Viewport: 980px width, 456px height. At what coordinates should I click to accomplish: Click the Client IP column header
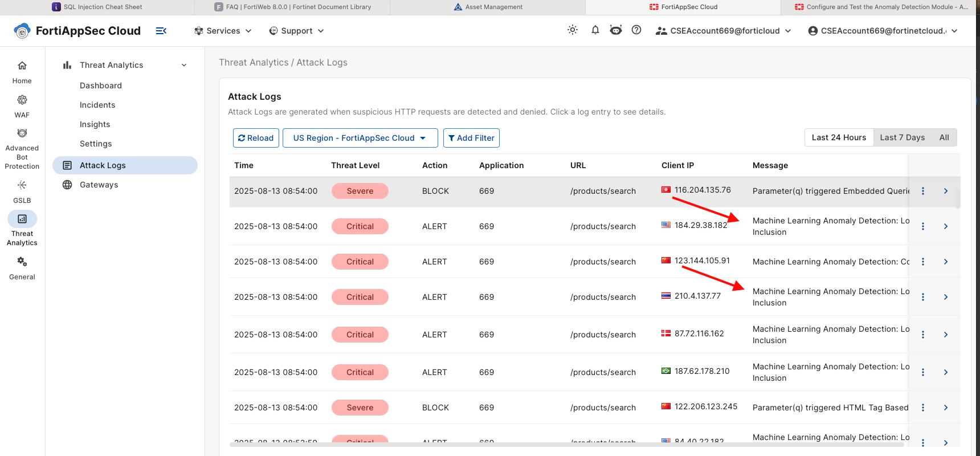[677, 165]
